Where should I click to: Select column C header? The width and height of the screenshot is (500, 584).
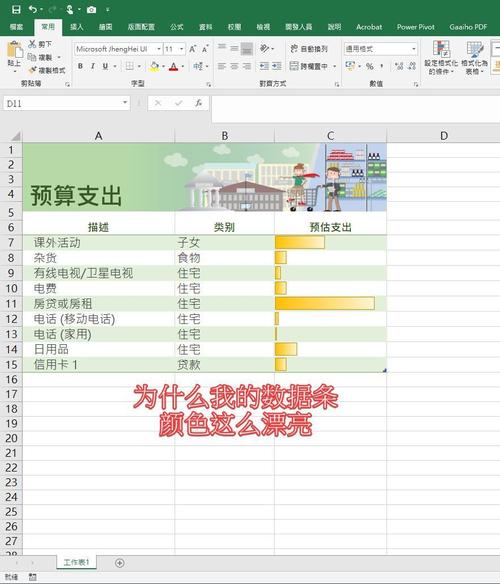(x=330, y=136)
